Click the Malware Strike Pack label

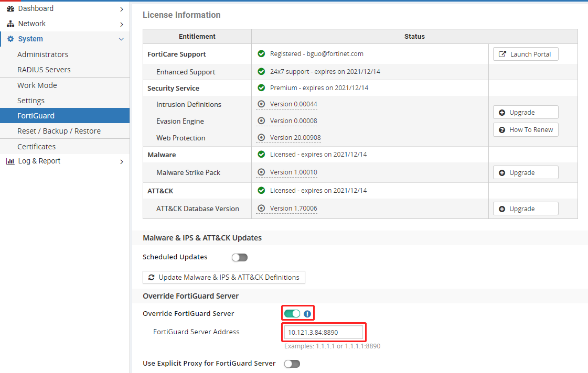click(188, 173)
